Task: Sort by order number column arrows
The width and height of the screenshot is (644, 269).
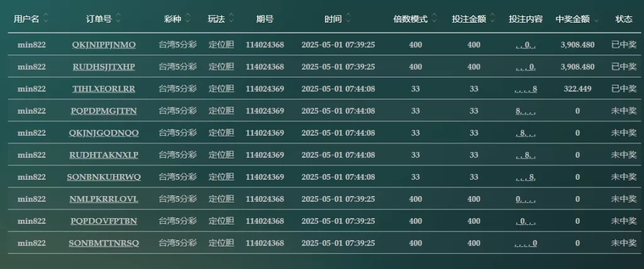Action: click(119, 19)
